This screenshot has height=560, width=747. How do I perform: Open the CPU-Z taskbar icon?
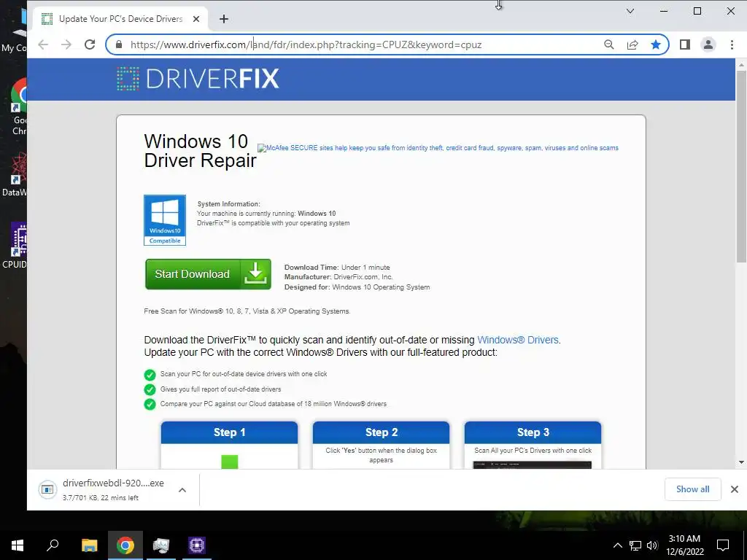197,545
